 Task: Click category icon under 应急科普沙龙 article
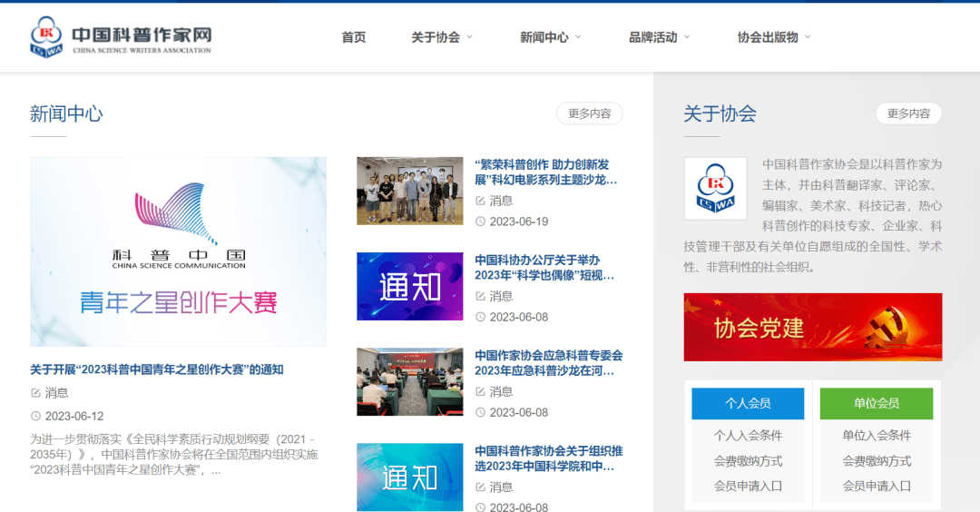click(480, 392)
